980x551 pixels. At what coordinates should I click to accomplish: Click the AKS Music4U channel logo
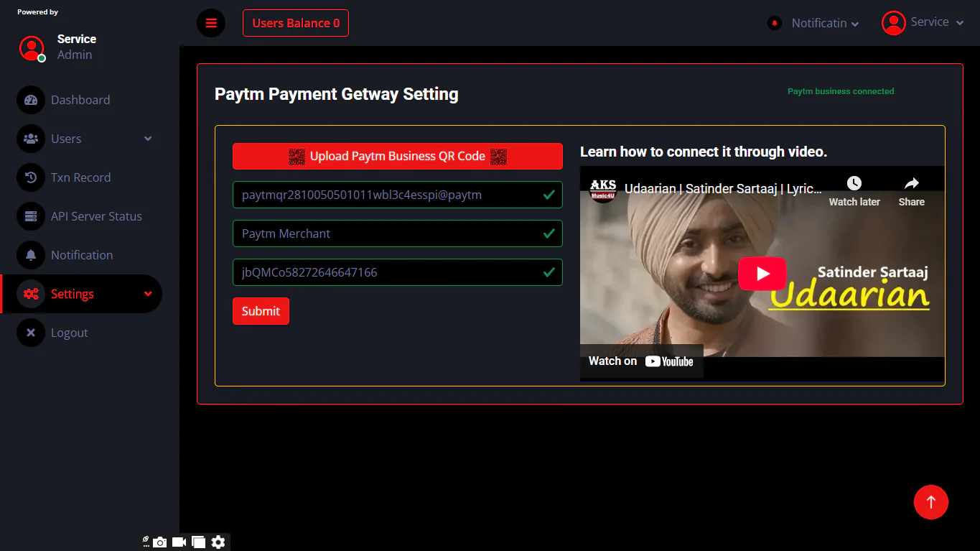click(603, 189)
